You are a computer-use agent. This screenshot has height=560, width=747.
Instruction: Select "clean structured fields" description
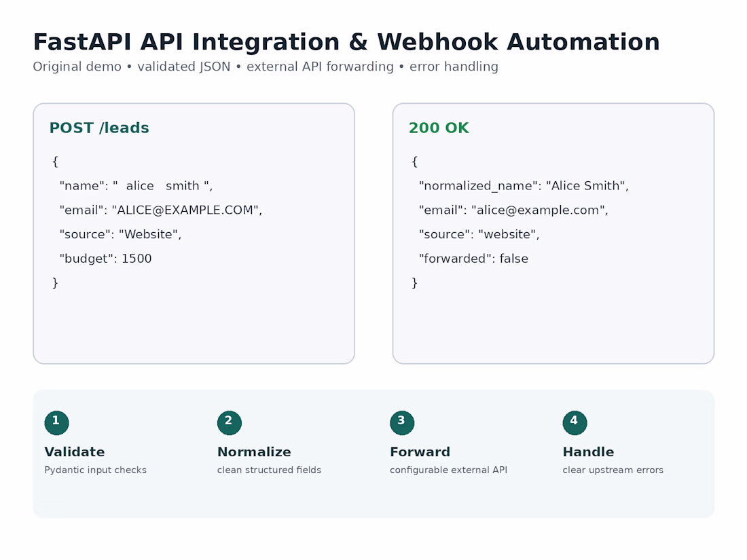click(x=269, y=470)
